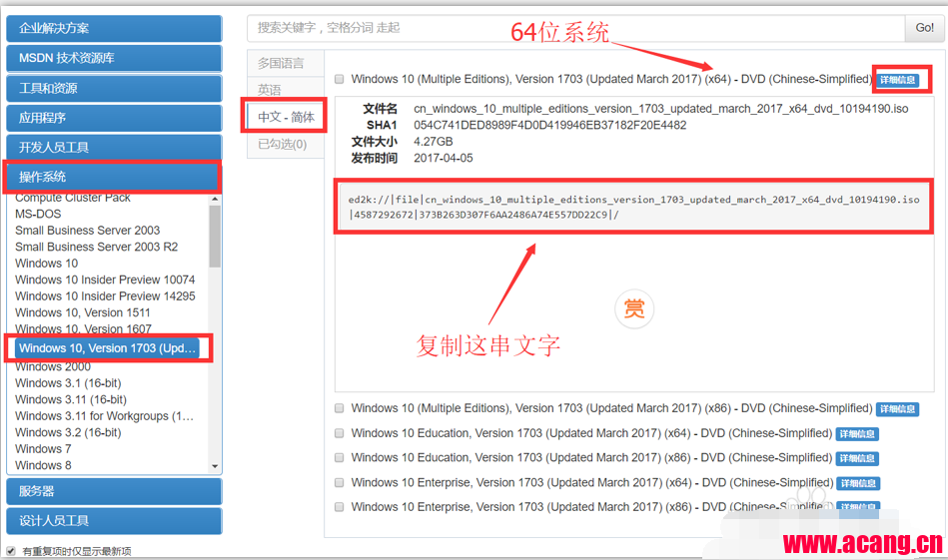Click the 2017-04-05 release date
This screenshot has width=948, height=560.
click(444, 158)
